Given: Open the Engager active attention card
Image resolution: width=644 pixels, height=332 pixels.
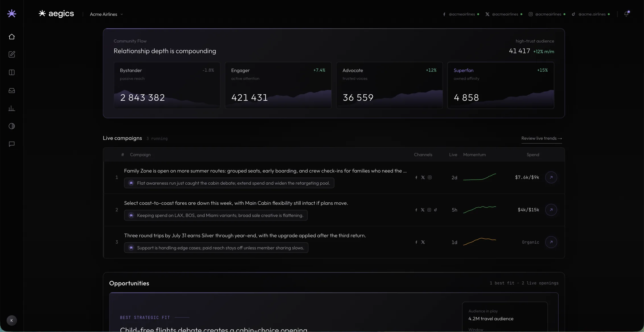Looking at the screenshot, I should (x=278, y=85).
